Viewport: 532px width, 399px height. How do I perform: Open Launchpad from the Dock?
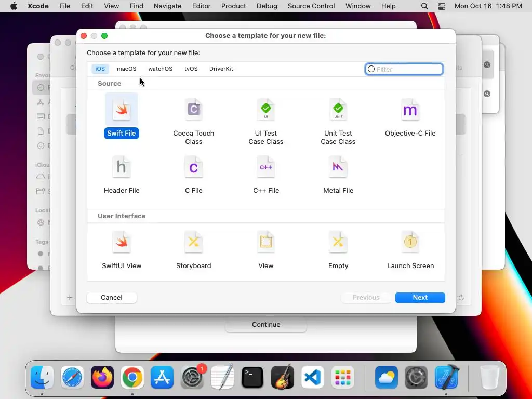343,377
